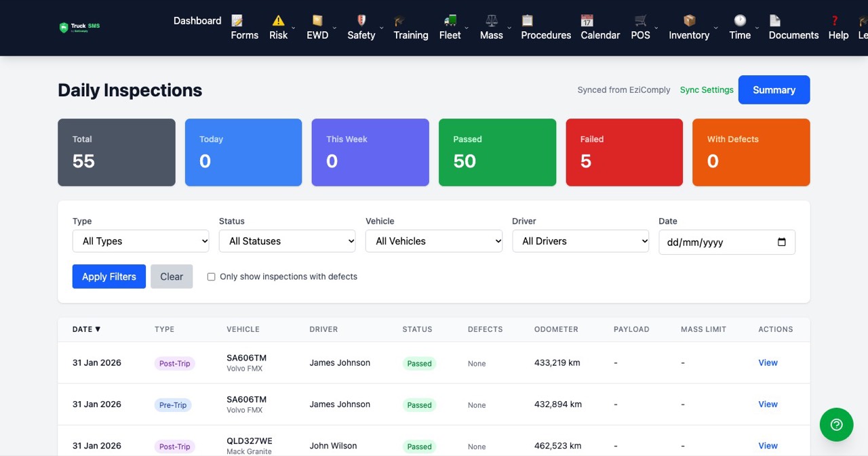Select the Time clock icon
Viewport: 868px width, 456px height.
(x=740, y=20)
